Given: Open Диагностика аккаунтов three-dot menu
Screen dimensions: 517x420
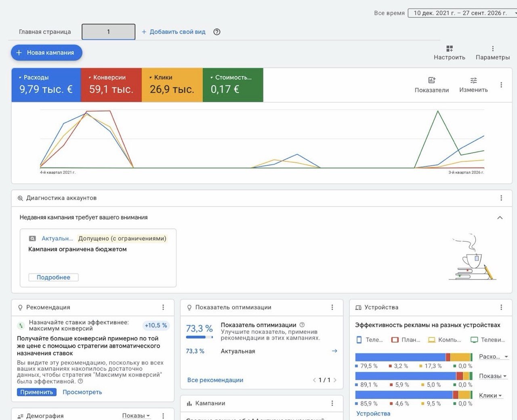Looking at the screenshot, I should pyautogui.click(x=501, y=198).
